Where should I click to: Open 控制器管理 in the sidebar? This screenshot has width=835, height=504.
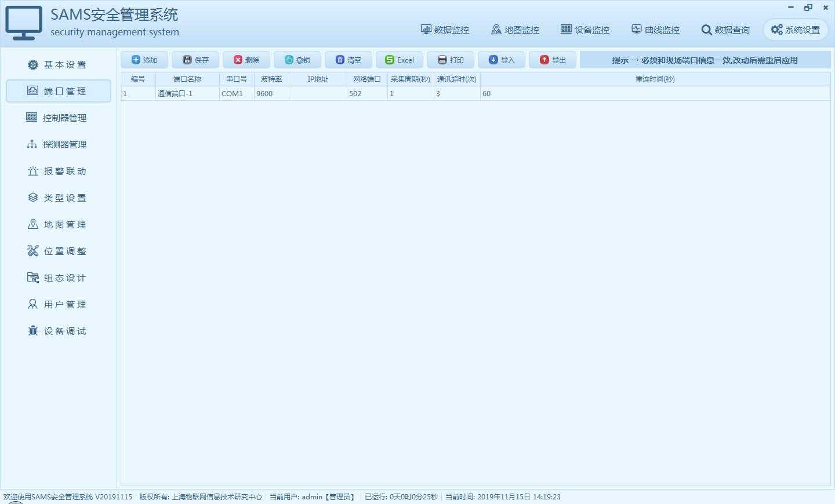pyautogui.click(x=58, y=118)
